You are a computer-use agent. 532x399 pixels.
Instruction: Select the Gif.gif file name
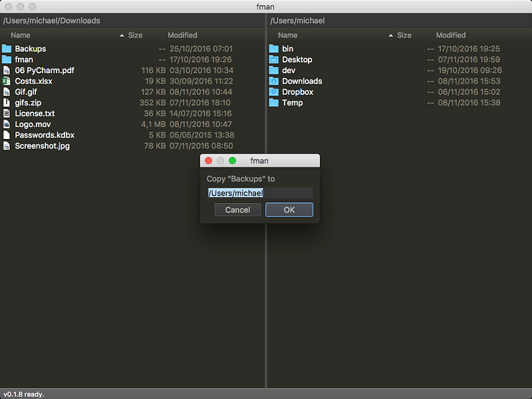(x=26, y=92)
